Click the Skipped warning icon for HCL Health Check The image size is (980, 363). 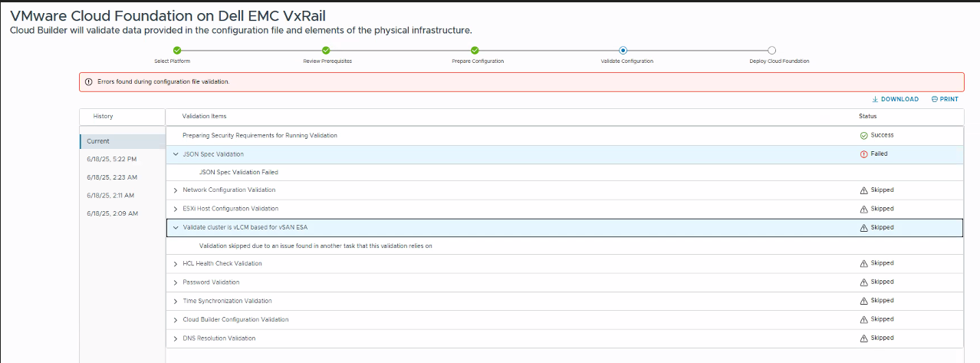point(864,263)
